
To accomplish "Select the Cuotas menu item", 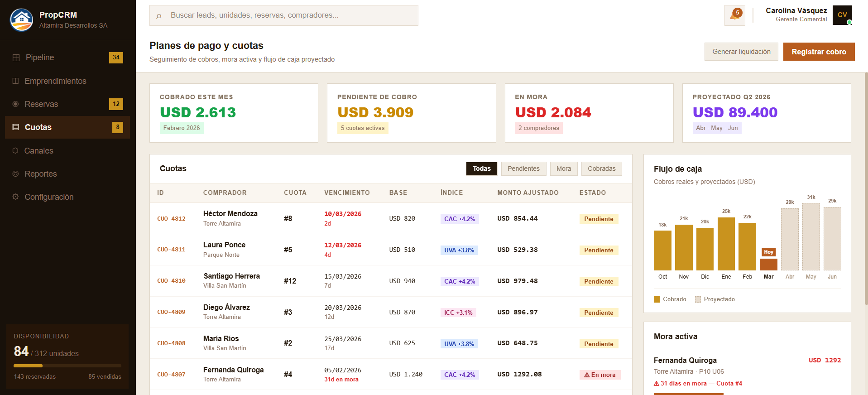I will [67, 127].
